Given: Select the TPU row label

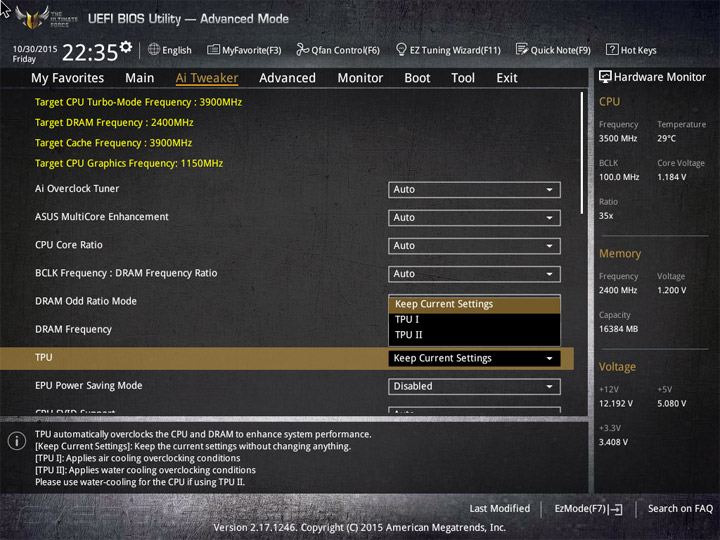Looking at the screenshot, I should [x=44, y=357].
